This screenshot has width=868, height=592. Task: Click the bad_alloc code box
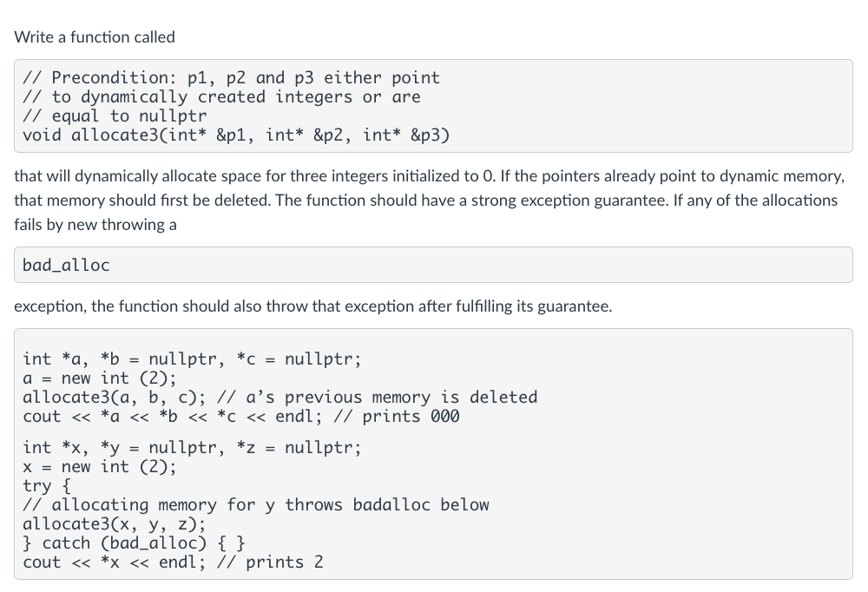click(x=433, y=265)
